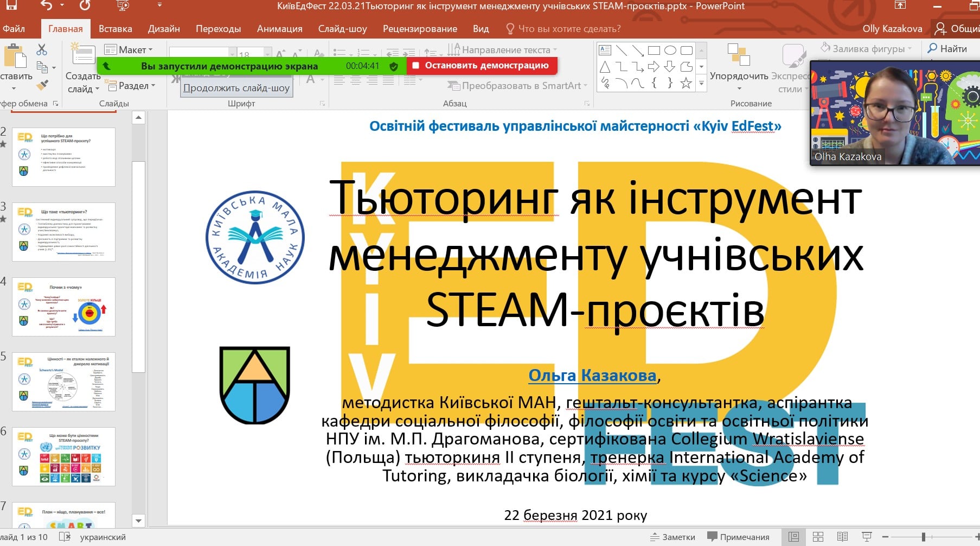
Task: Open the Olly Kazakova account name
Action: 892,28
